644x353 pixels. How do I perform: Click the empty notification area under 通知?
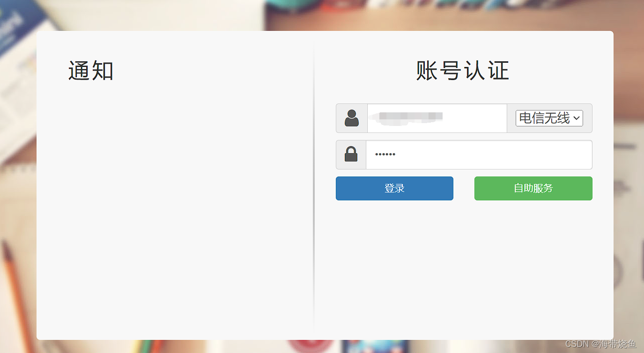coord(173,206)
